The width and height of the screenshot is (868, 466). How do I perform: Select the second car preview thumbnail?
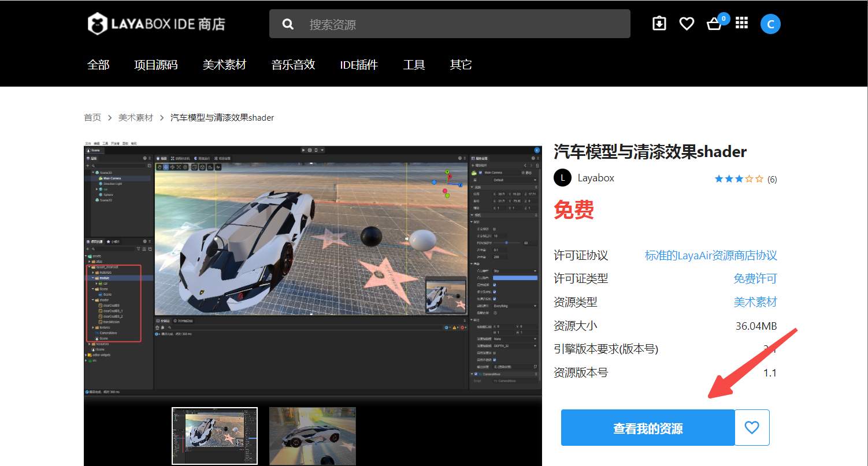pos(313,435)
